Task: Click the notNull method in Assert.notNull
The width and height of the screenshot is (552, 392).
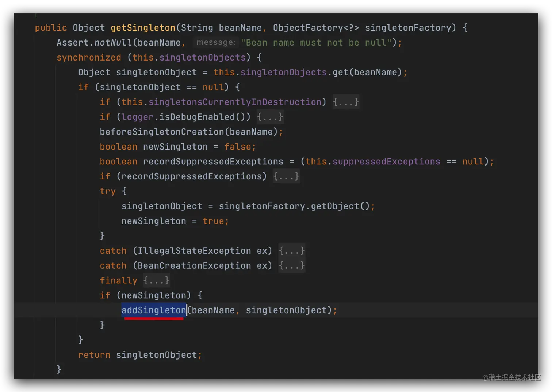Action: tap(113, 43)
